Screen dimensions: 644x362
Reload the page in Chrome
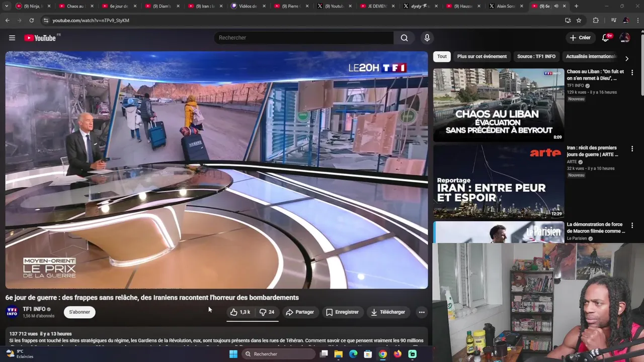tap(31, 20)
